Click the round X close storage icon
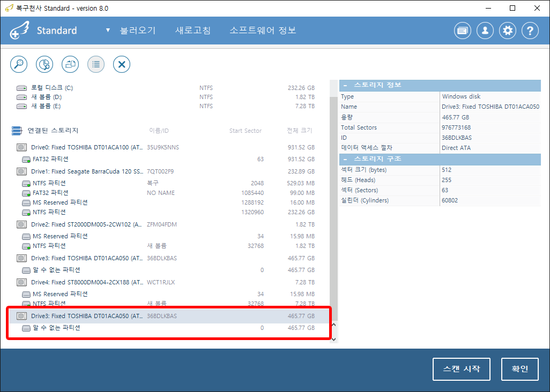The image size is (550, 392). (x=122, y=64)
